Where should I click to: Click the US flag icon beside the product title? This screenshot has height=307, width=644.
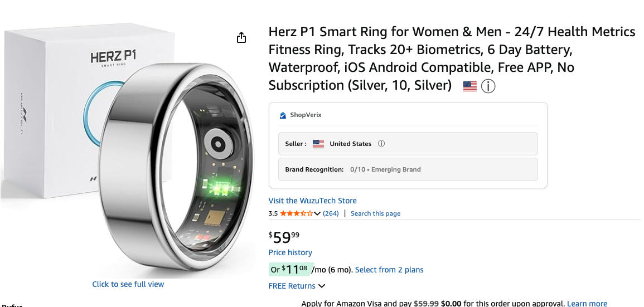click(x=470, y=86)
